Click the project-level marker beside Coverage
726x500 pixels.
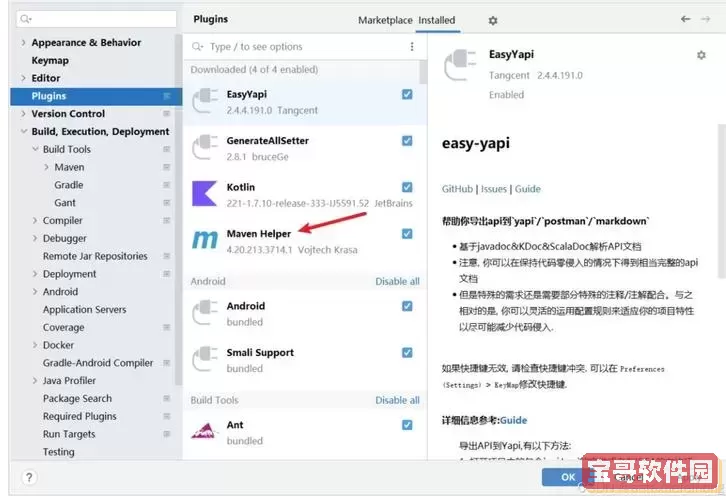167,327
